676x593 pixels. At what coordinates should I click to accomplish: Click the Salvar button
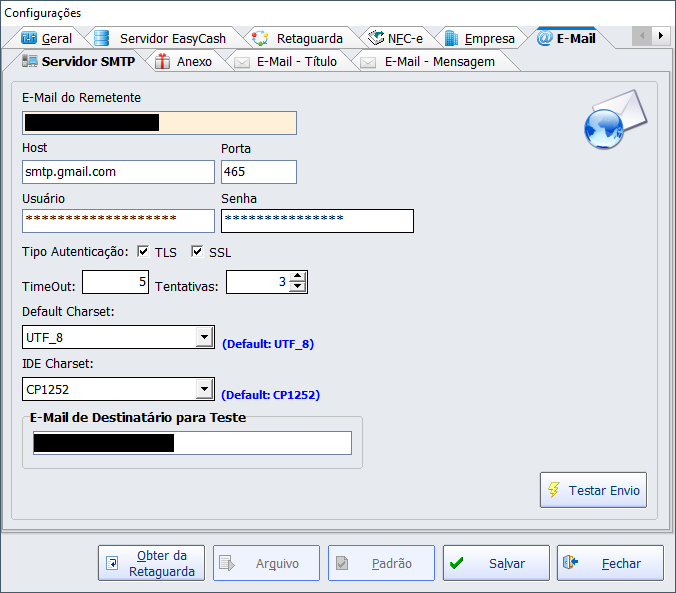pos(496,563)
